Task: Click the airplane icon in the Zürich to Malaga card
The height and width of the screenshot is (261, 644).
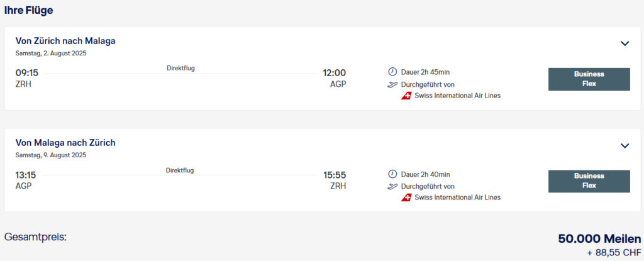Action: point(393,84)
